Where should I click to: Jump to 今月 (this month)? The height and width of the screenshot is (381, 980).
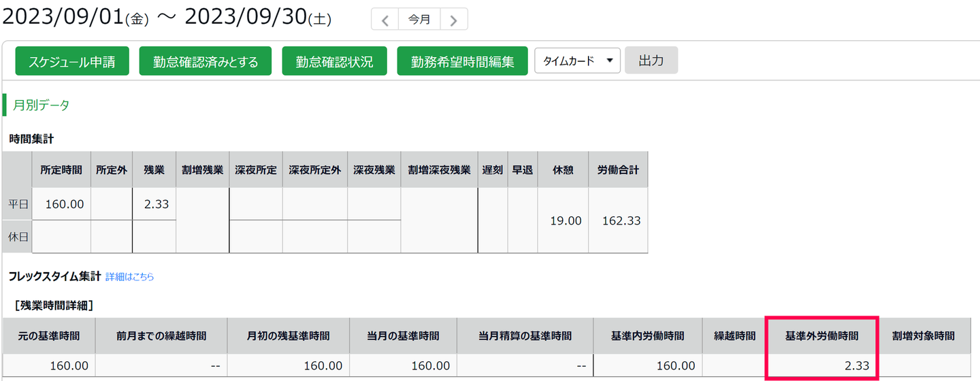(419, 20)
